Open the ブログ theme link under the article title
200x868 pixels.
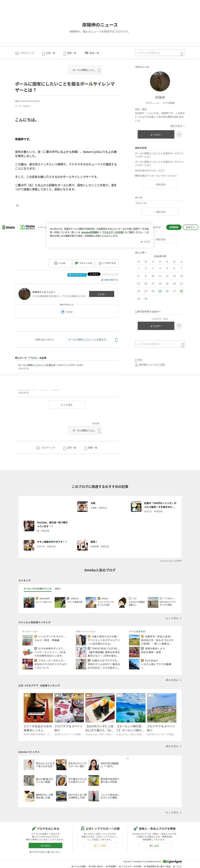[27, 106]
